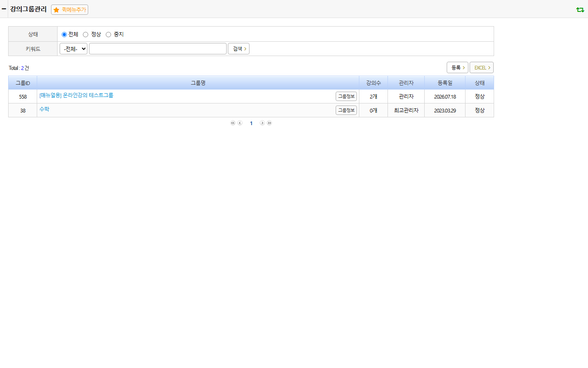
Task: Click the 검색 search button
Action: (x=238, y=49)
